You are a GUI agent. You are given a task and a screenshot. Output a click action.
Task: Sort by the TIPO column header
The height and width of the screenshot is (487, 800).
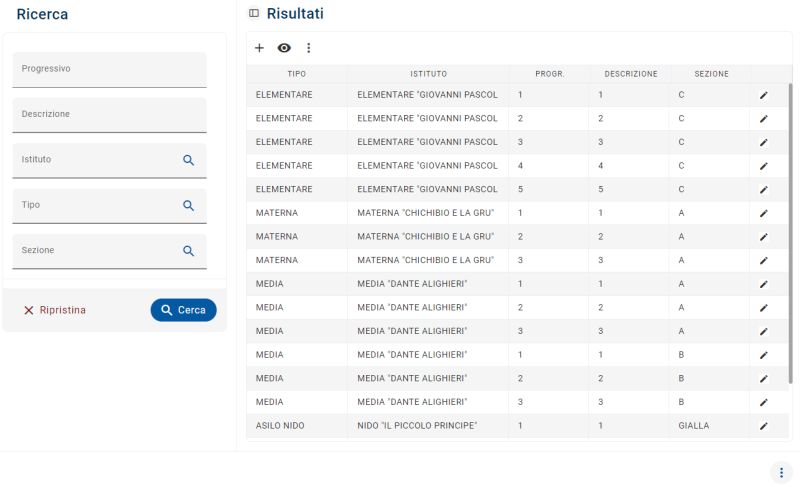tap(296, 74)
